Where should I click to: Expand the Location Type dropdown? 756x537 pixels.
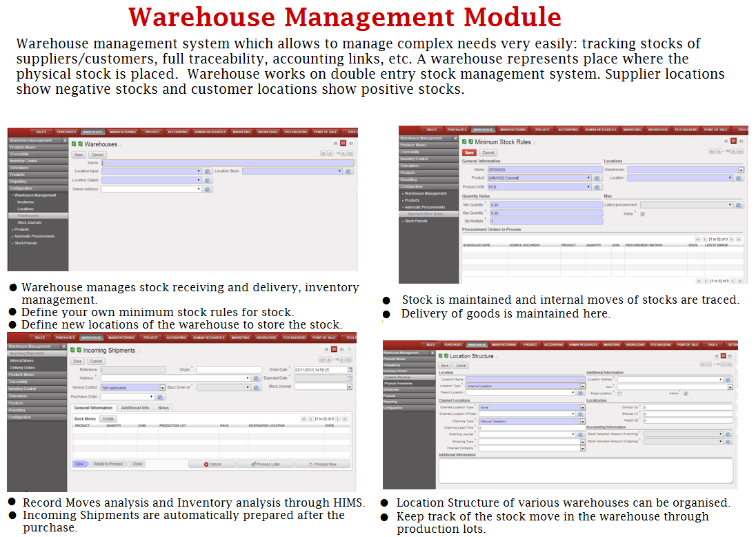point(582,386)
